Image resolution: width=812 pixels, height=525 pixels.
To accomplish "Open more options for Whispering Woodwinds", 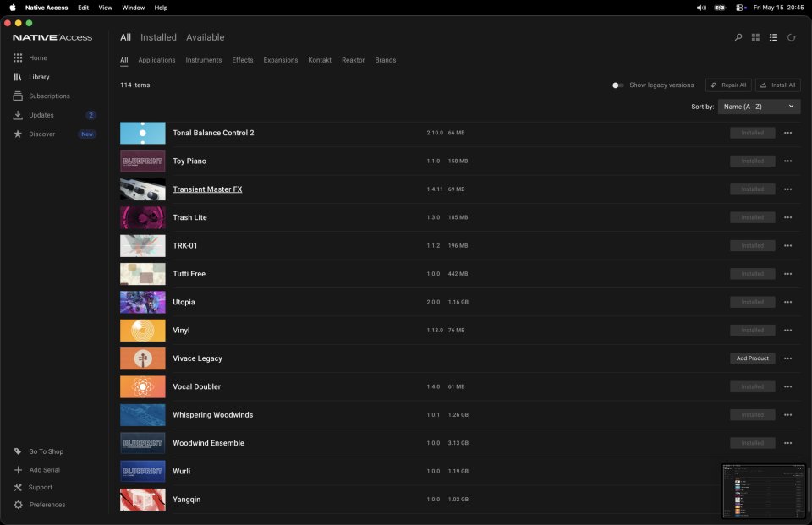I will (x=787, y=415).
